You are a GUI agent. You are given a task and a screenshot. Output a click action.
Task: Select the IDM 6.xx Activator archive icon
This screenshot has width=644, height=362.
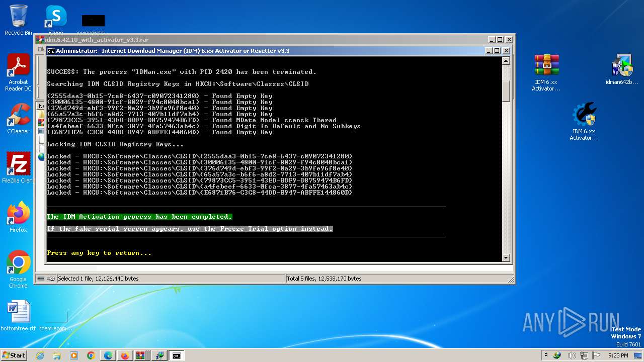coord(546,72)
